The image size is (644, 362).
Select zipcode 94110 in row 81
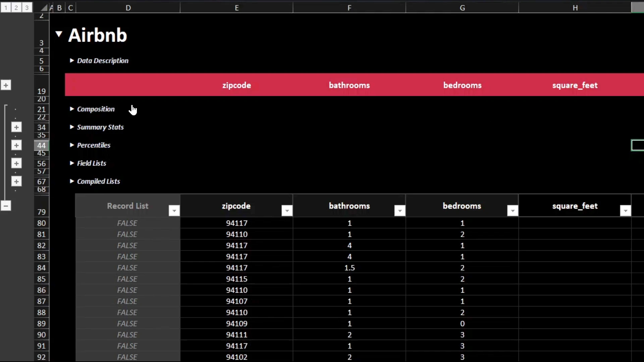point(236,234)
